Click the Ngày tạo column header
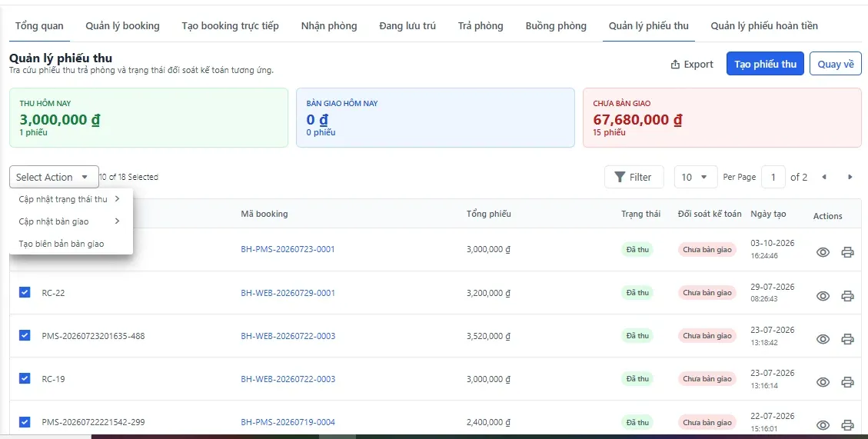Image resolution: width=868 pixels, height=439 pixels. pos(768,214)
